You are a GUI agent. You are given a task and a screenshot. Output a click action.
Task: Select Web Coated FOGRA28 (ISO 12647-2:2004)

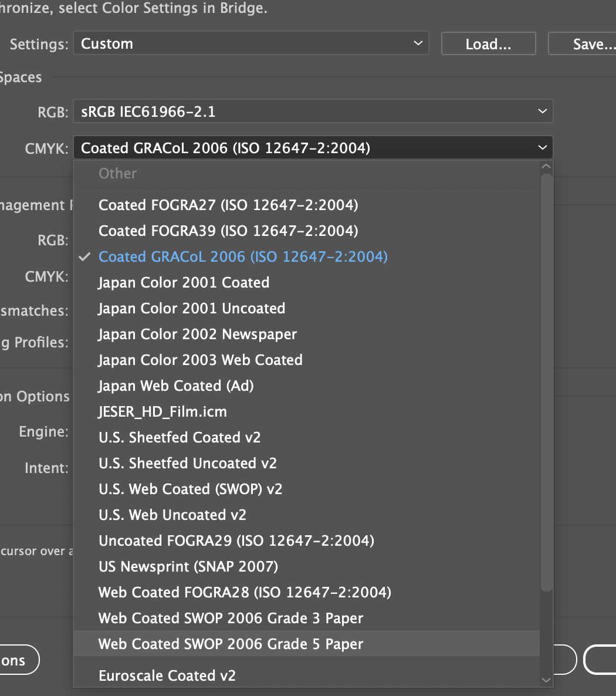(307, 592)
